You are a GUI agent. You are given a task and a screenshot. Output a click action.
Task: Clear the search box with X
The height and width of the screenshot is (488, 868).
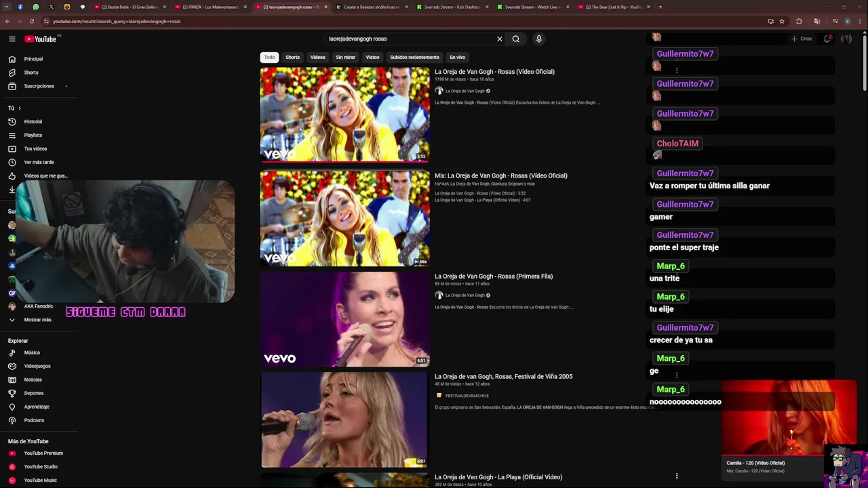(x=500, y=39)
